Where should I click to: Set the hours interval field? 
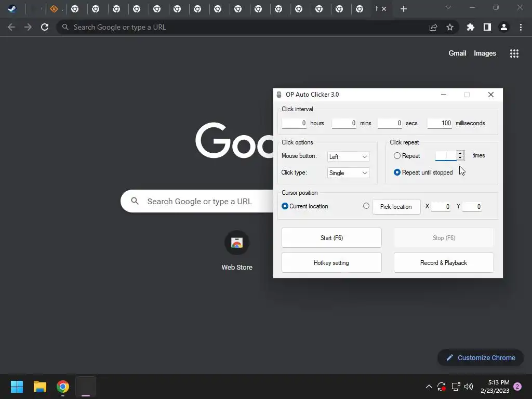[x=294, y=123]
